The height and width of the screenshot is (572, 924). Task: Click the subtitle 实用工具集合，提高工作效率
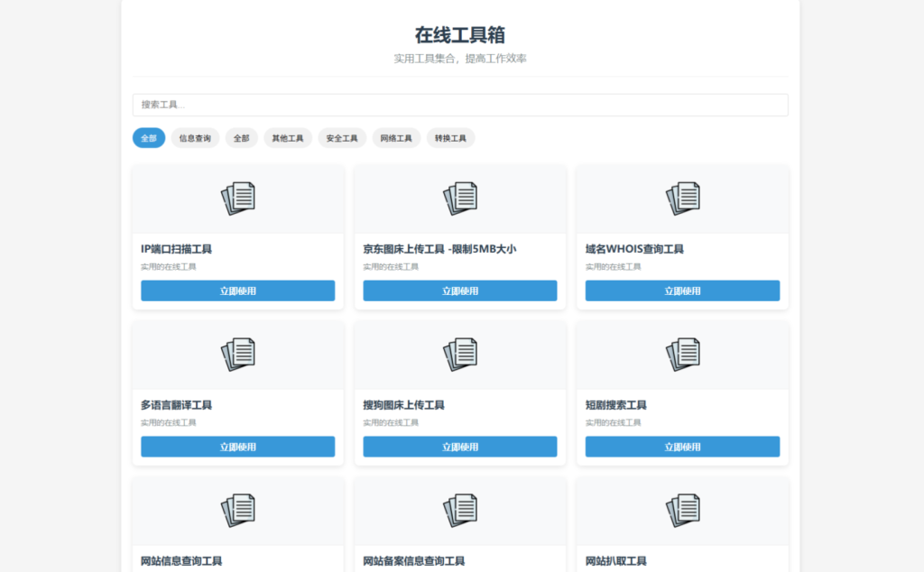click(x=460, y=59)
